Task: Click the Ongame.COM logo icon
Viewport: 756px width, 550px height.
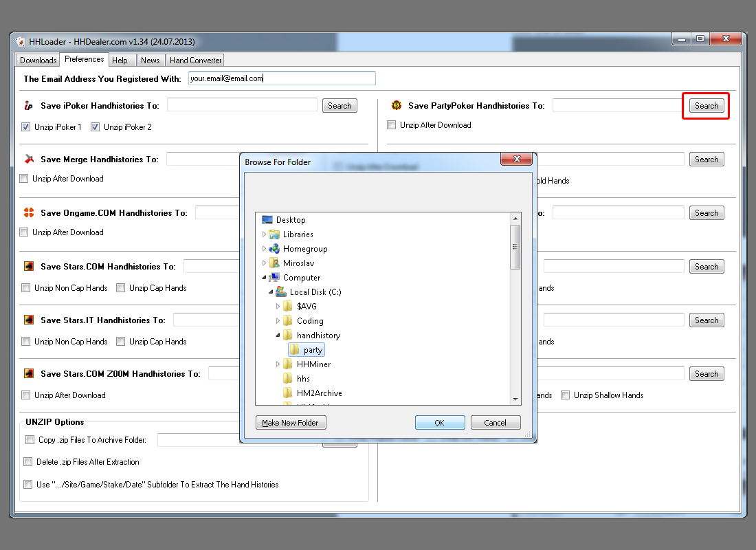Action: (29, 213)
